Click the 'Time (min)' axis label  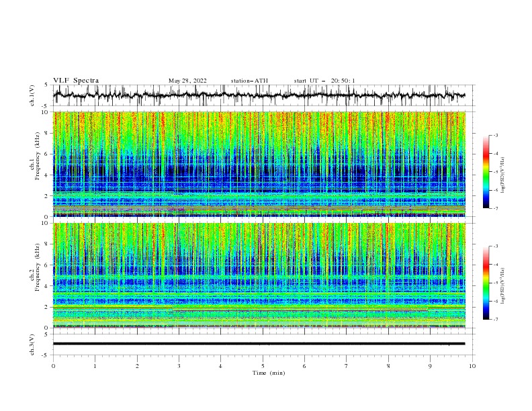click(x=269, y=373)
